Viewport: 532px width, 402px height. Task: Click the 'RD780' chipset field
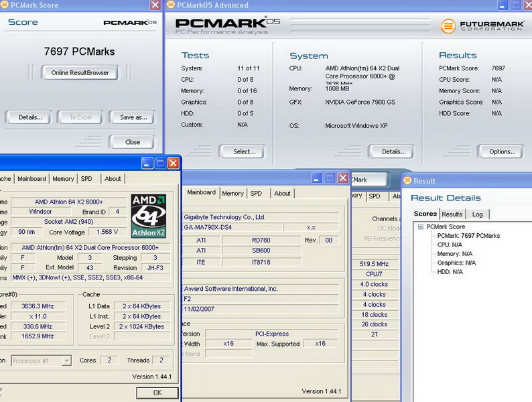click(x=261, y=240)
